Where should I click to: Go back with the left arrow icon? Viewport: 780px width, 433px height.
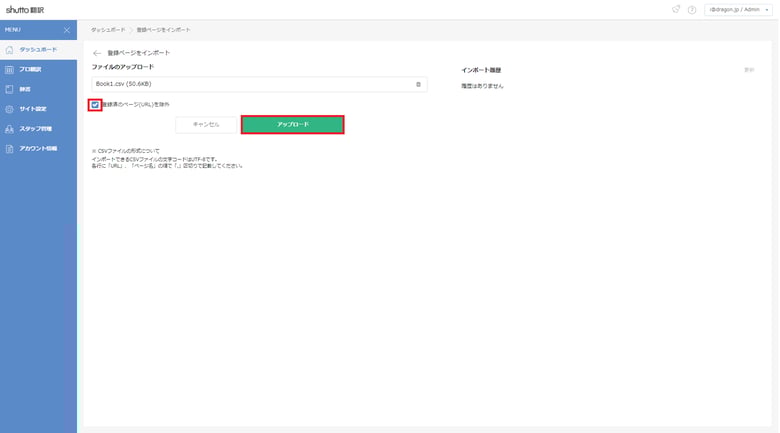(97, 53)
